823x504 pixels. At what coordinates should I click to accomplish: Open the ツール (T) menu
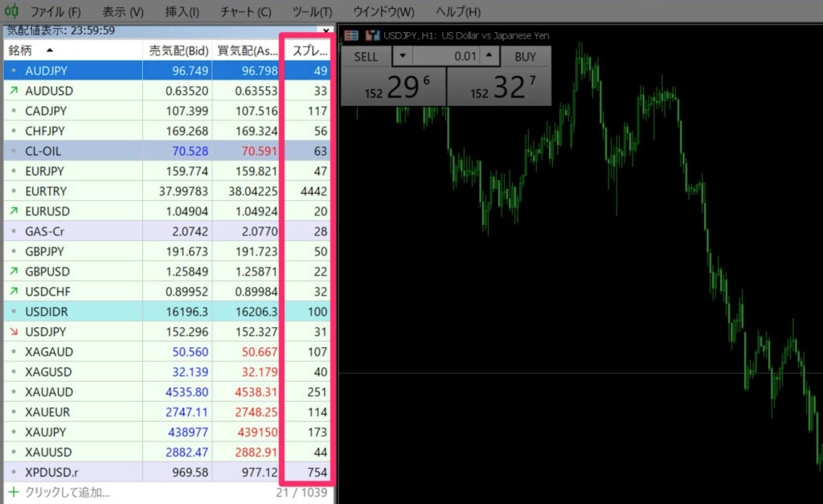point(312,12)
